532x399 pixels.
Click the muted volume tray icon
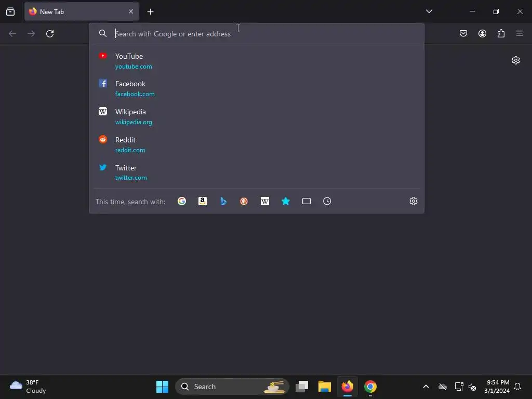click(472, 387)
